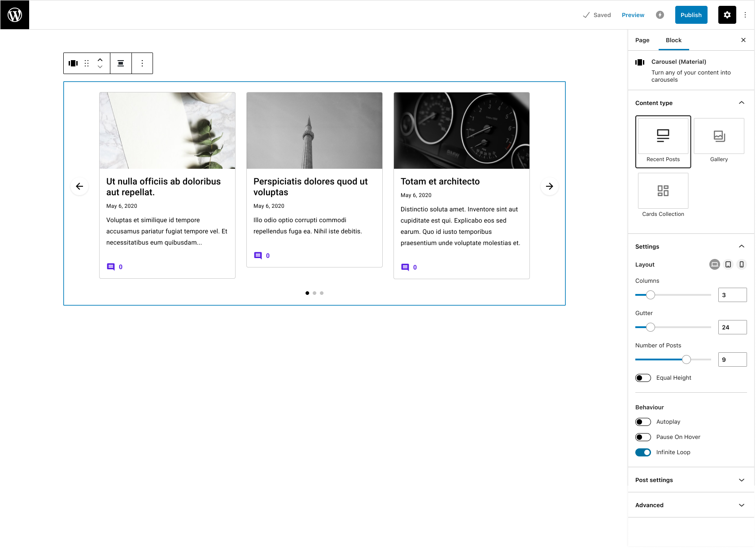The height and width of the screenshot is (548, 756).
Task: Enable Equal Height for cards
Action: [x=643, y=377]
